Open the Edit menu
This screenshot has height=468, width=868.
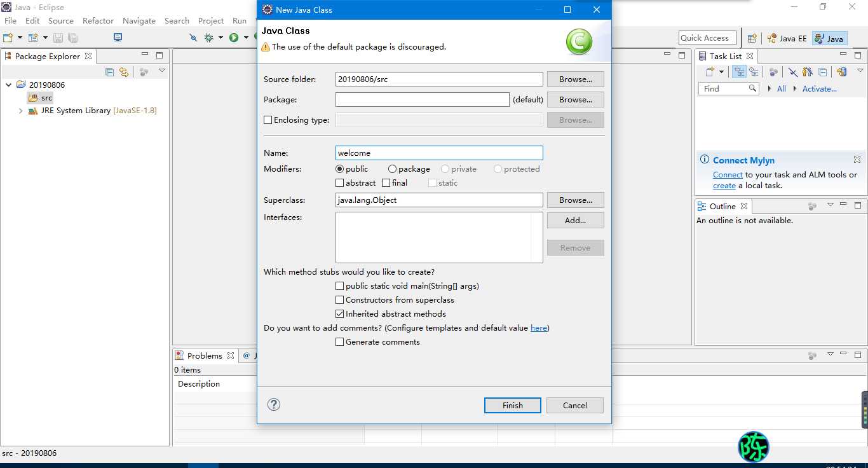click(32, 20)
